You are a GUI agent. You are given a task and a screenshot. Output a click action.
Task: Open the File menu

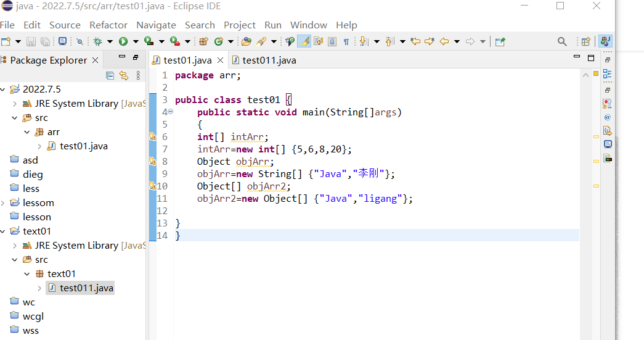(x=7, y=25)
